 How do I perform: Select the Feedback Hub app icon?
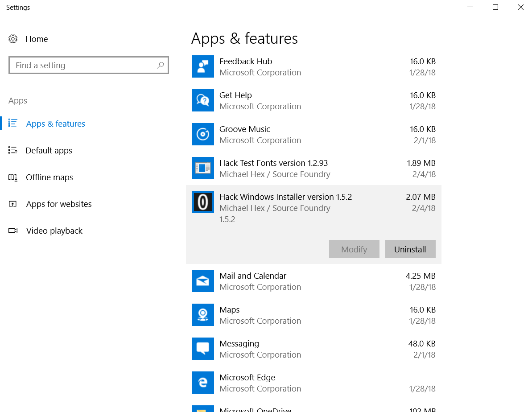point(203,66)
